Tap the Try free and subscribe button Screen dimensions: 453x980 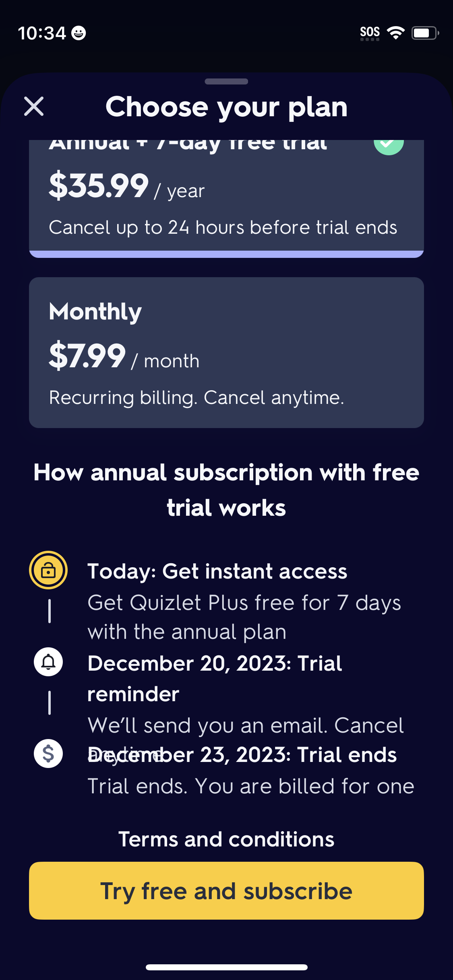click(x=226, y=891)
